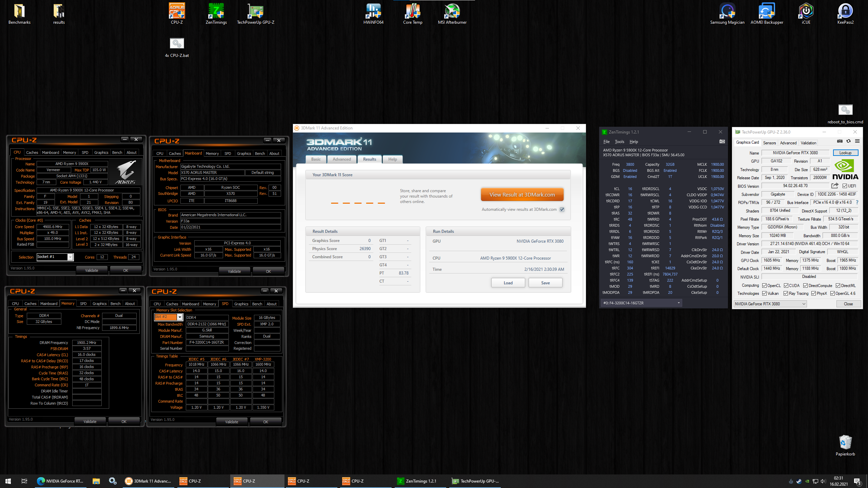Screen dimensions: 868x488
Task: Open the Basic tab in 3DMark 11
Action: pos(316,159)
